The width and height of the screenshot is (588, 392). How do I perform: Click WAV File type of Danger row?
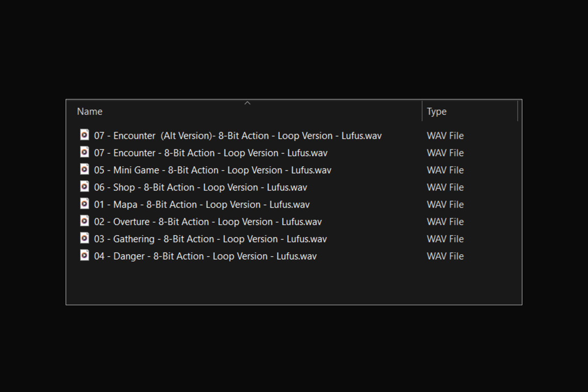(445, 256)
